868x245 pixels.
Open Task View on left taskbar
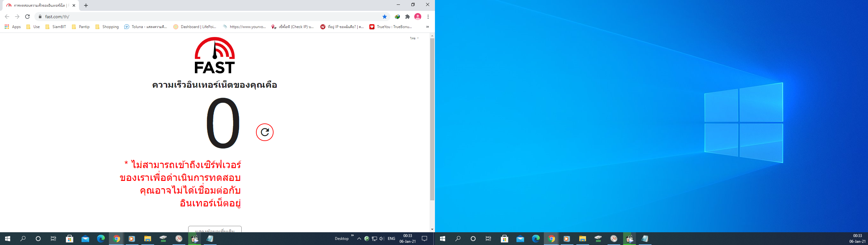[x=53, y=239]
